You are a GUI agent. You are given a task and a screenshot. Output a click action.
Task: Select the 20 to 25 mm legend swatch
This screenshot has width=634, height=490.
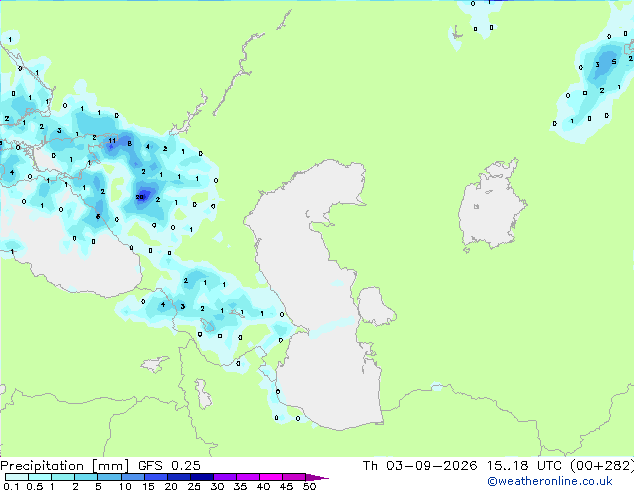coord(179,477)
